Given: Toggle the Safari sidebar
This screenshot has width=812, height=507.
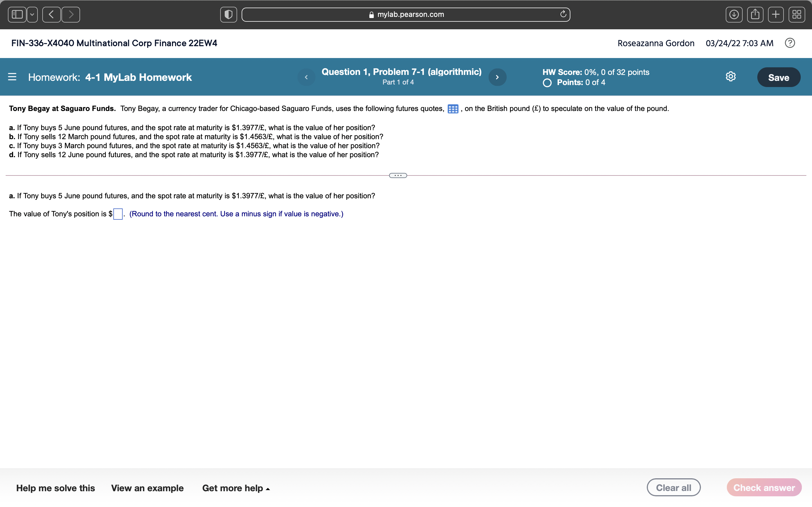Looking at the screenshot, I should pyautogui.click(x=17, y=14).
